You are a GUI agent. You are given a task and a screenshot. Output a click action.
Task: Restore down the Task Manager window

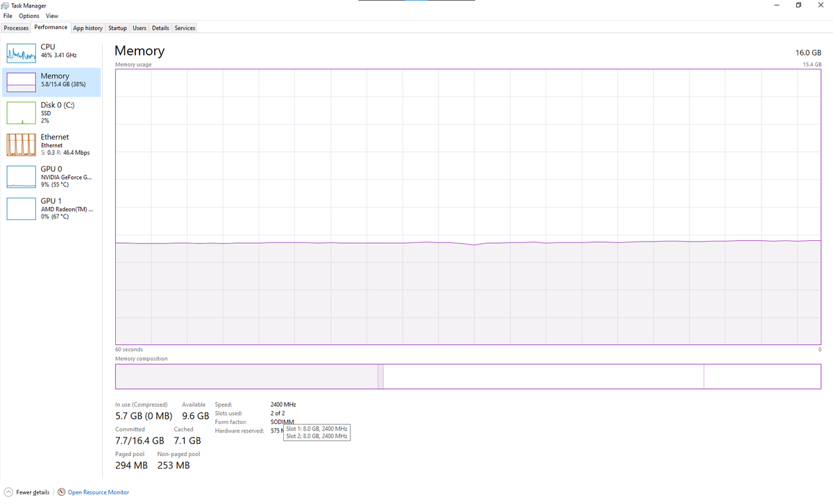[798, 5]
